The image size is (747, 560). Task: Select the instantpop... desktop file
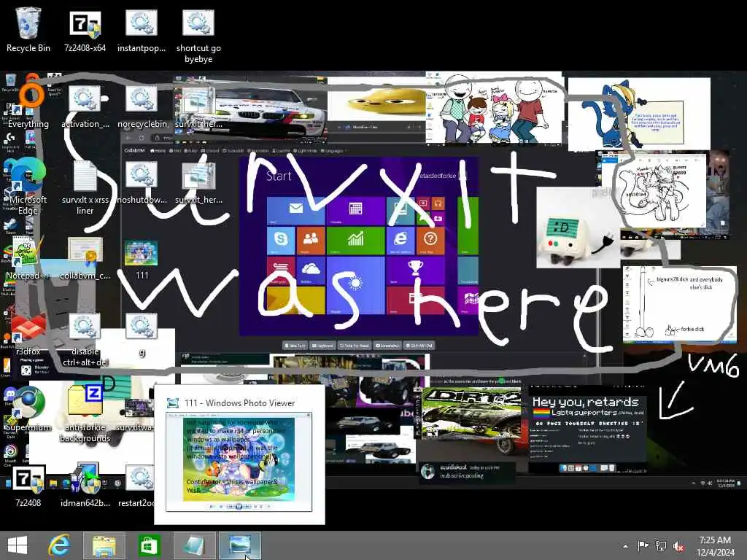(142, 29)
